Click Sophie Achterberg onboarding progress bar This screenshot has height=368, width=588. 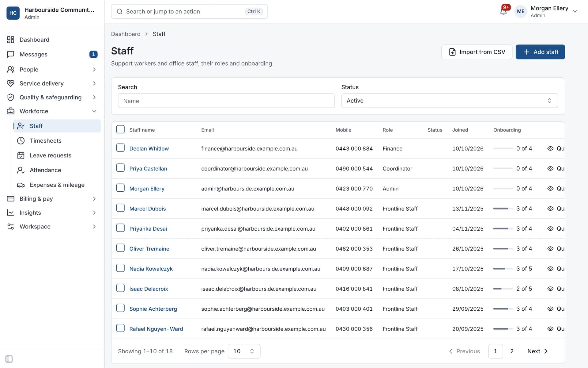click(503, 309)
